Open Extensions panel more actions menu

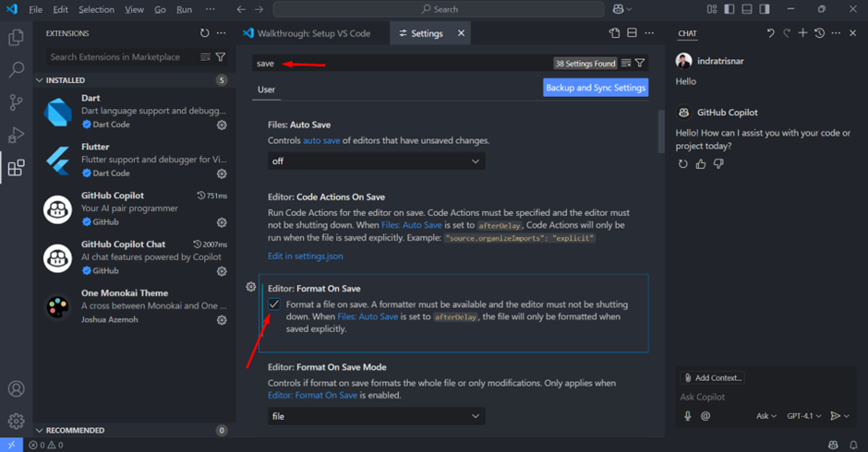222,33
